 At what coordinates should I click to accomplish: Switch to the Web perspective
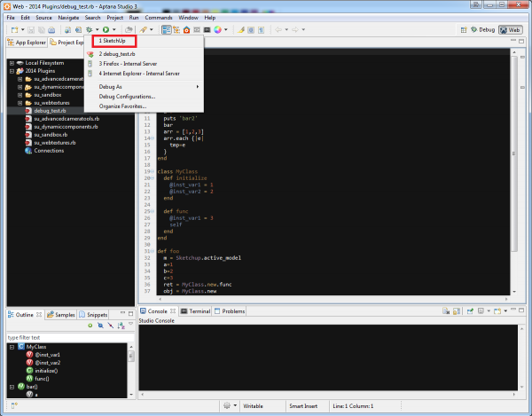coord(511,30)
